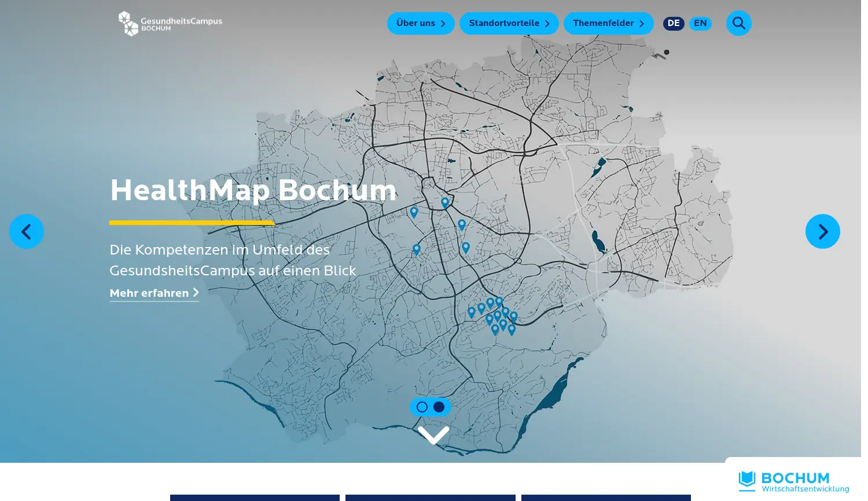Click the HealthMap Bochum headline
Screen dimensions: 868x501
[253, 190]
